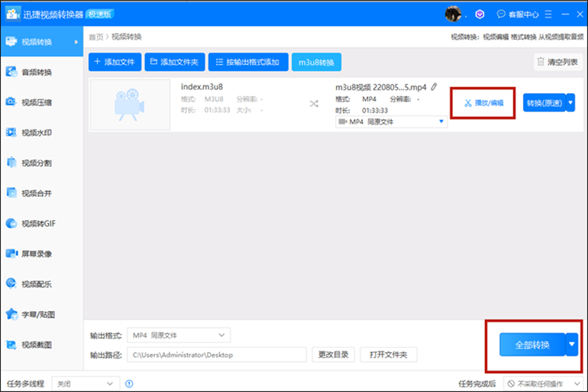
Task: Open the 视频压缩 sidebar section
Action: click(x=41, y=102)
